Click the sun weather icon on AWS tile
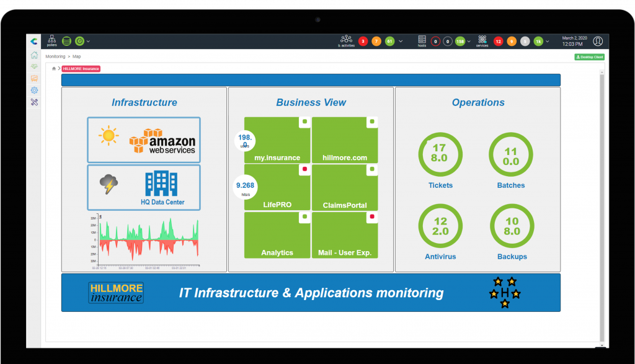This screenshot has width=635, height=364. [x=109, y=136]
